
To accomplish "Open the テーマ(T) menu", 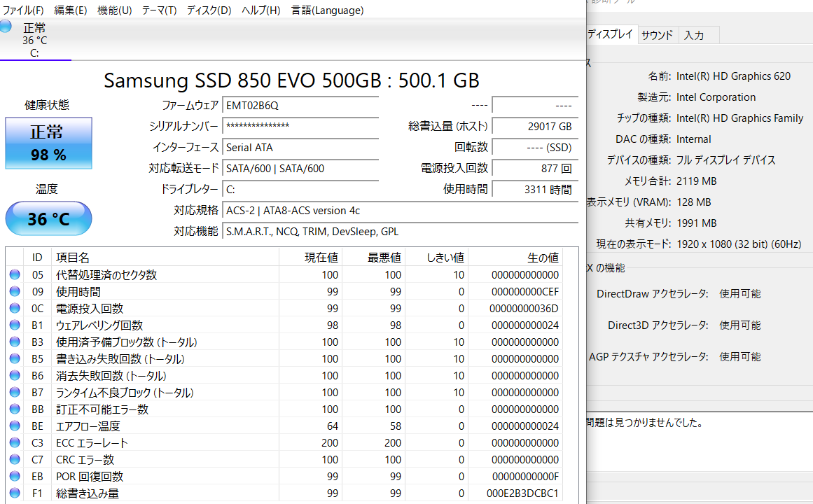I will click(x=159, y=10).
